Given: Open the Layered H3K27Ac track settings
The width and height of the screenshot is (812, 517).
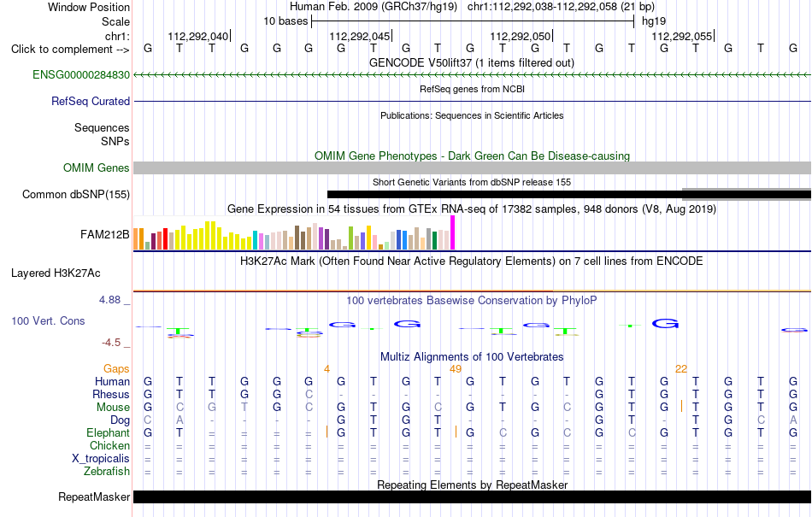Looking at the screenshot, I should coord(56,273).
